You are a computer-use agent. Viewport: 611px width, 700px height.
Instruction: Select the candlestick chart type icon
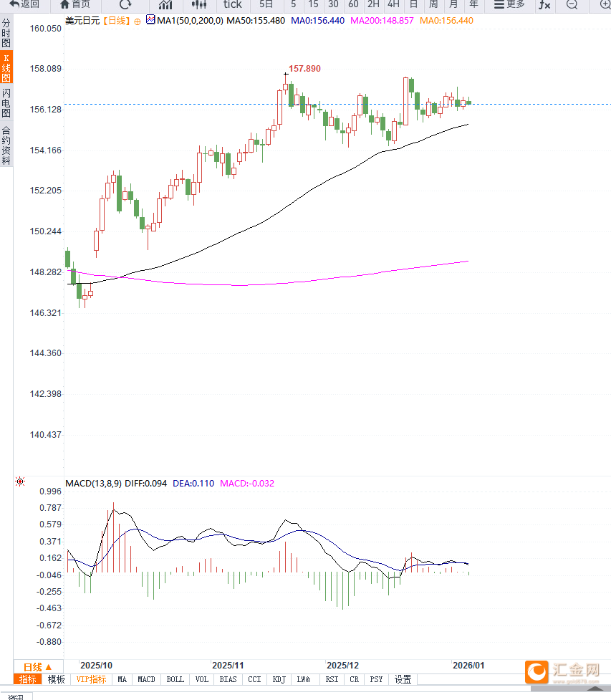click(x=198, y=4)
